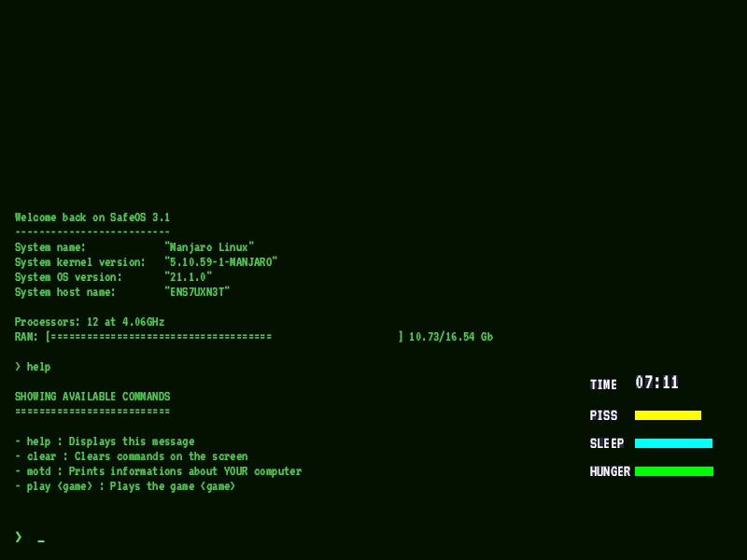The width and height of the screenshot is (747, 560).
Task: Click the 'System kernel version:' label
Action: (80, 262)
